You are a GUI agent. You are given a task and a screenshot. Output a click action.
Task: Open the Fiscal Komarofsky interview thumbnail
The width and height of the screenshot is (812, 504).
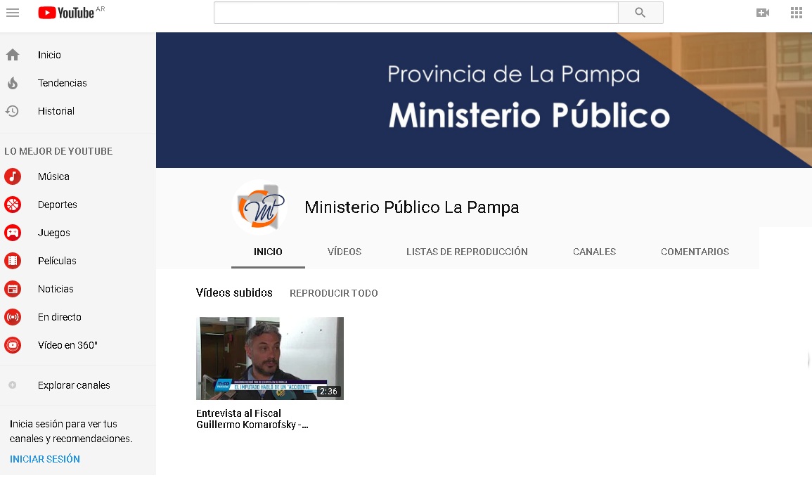click(x=270, y=358)
